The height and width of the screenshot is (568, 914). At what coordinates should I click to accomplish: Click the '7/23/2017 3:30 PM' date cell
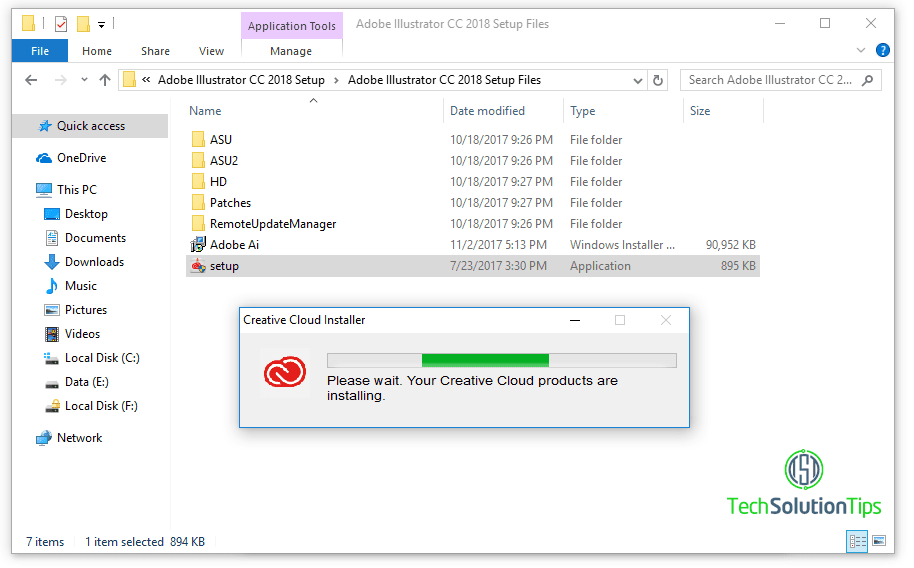498,266
